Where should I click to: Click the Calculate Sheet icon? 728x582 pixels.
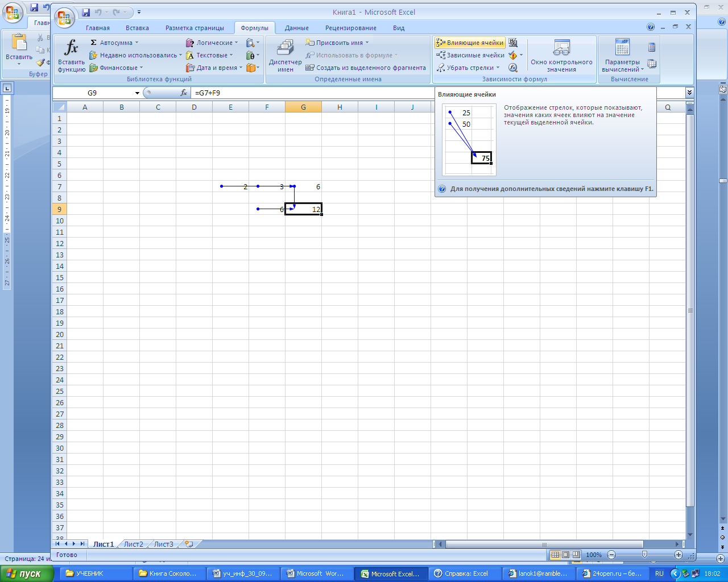652,64
